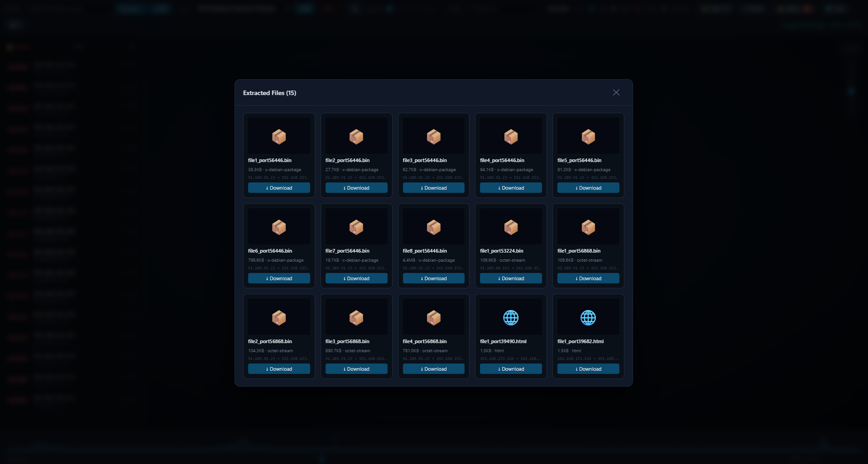The height and width of the screenshot is (464, 868).
Task: Download file6_port56446.bin
Action: click(x=279, y=278)
